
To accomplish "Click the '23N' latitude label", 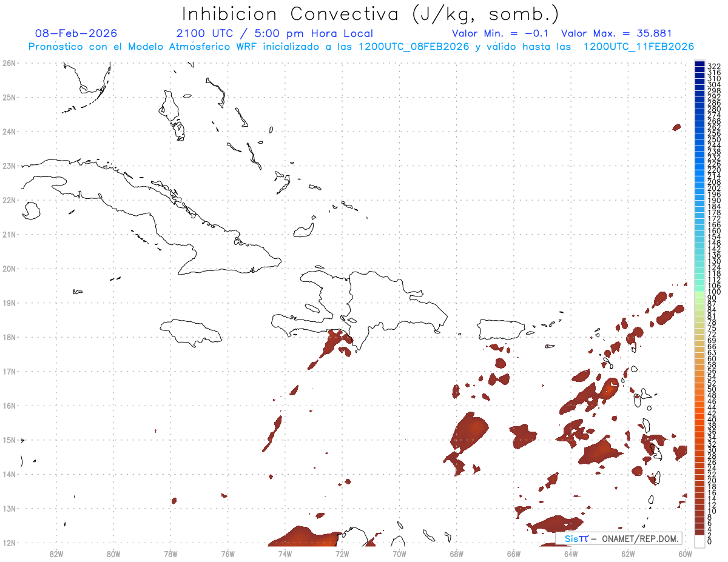I will tap(9, 166).
